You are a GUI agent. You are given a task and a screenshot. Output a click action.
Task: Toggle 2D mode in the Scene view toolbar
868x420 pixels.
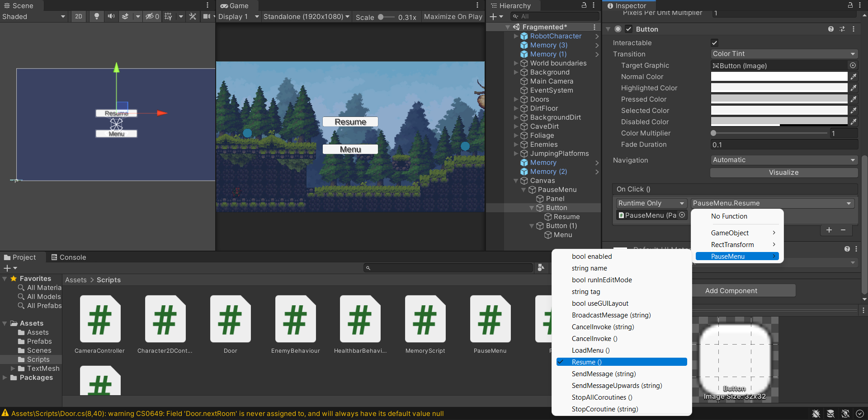pos(78,16)
